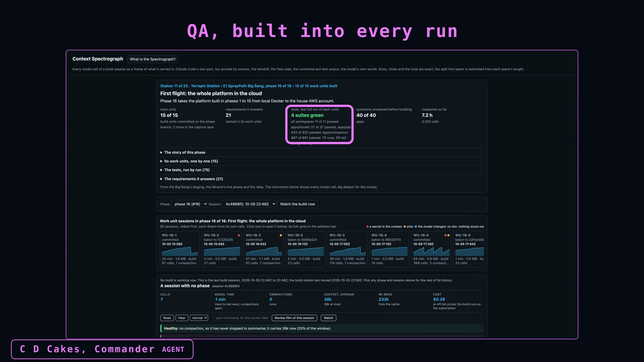The width and height of the screenshot is (644, 362).
Task: Click the "4 suites green" test status text
Action: (307, 115)
